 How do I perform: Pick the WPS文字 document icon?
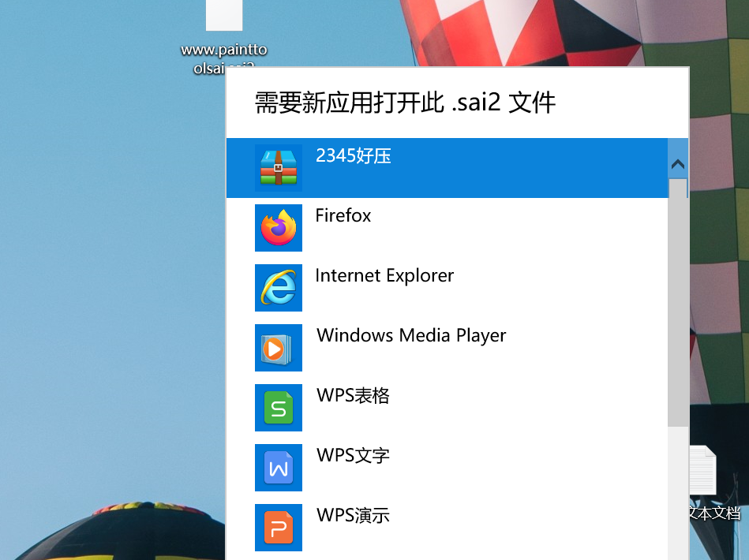pyautogui.click(x=279, y=468)
